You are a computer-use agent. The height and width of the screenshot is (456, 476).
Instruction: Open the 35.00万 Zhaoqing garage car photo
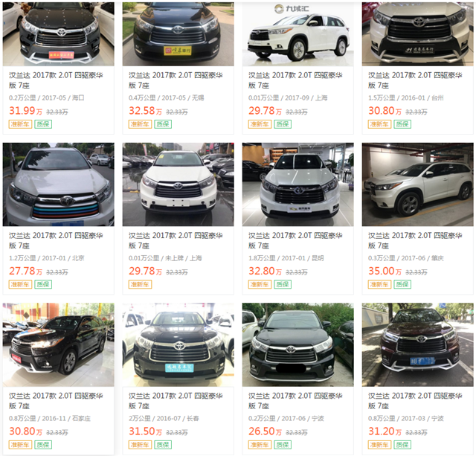pos(418,184)
